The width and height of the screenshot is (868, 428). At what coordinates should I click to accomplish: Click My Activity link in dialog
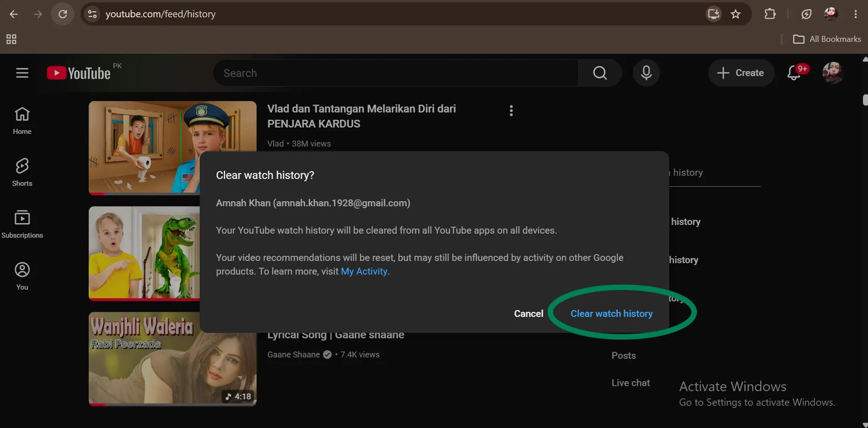[364, 271]
